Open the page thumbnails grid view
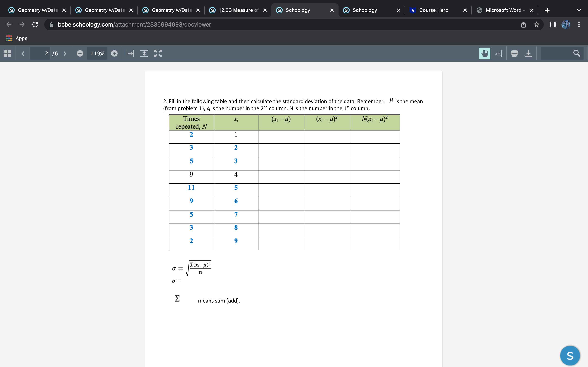The image size is (588, 367). point(7,53)
